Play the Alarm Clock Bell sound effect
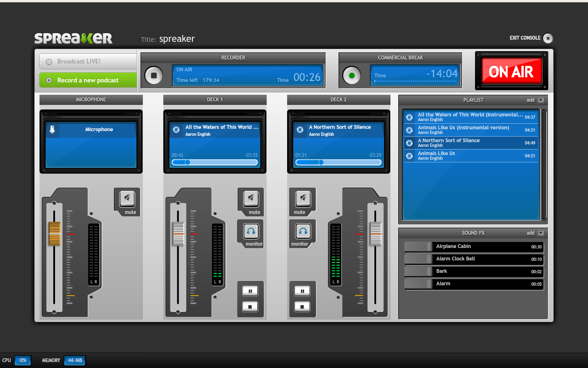Screen dimensions: 588x368 (474, 259)
